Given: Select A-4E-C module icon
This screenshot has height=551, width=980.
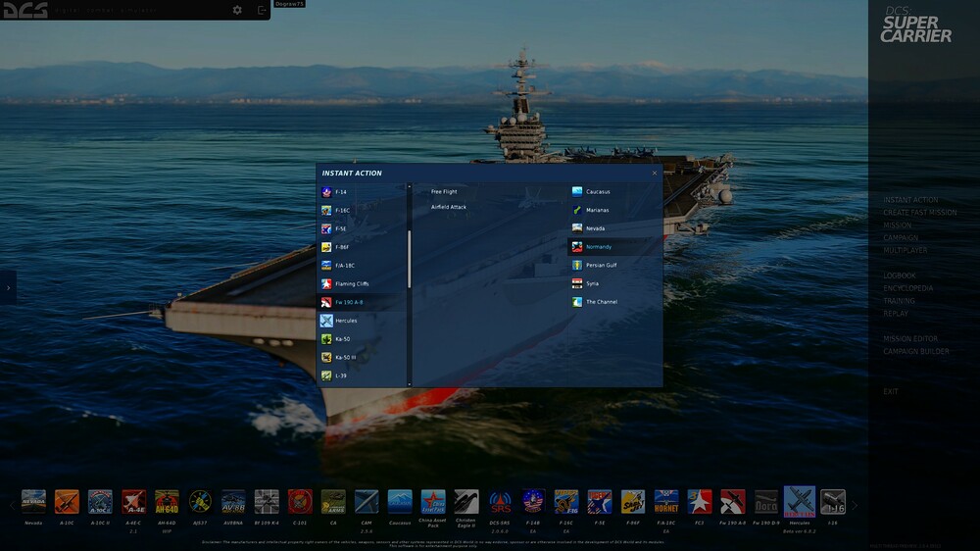Looking at the screenshot, I should click(x=133, y=502).
